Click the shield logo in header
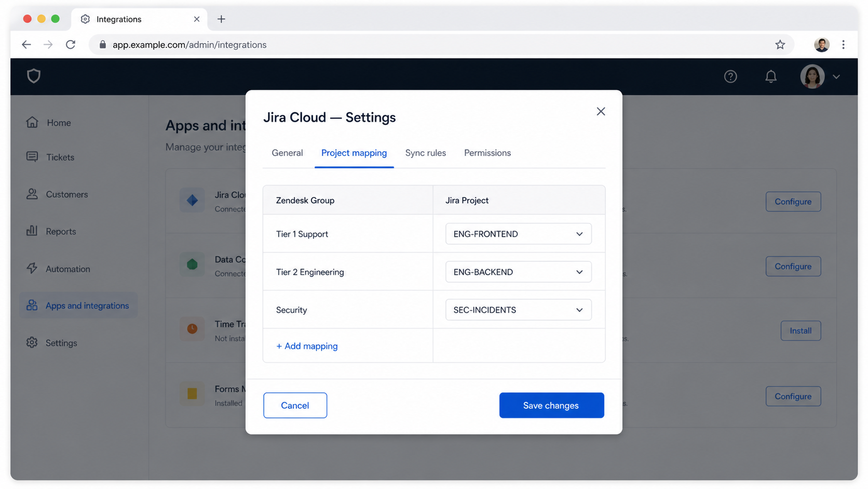Screen dimensions: 868x489 pyautogui.click(x=34, y=76)
